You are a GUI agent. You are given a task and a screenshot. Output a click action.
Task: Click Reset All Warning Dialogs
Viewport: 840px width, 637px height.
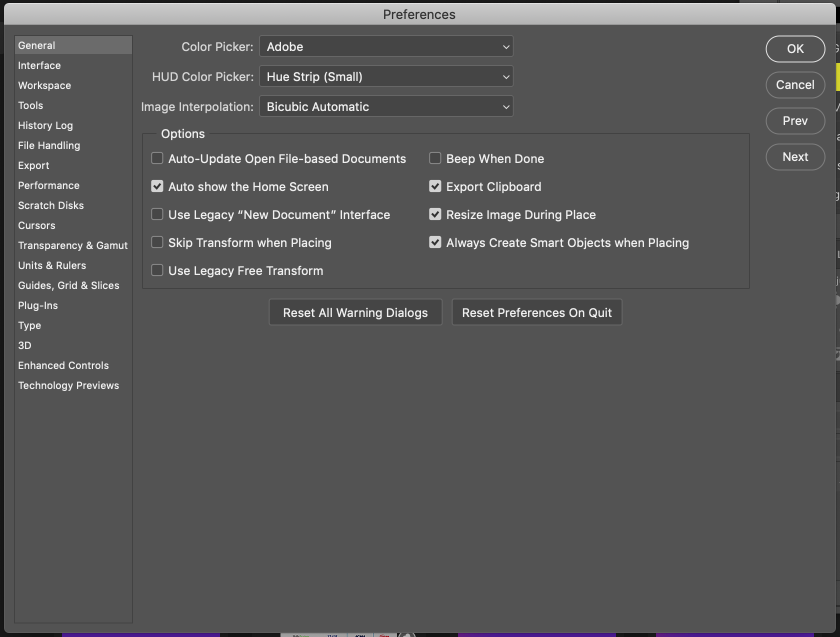pos(355,312)
